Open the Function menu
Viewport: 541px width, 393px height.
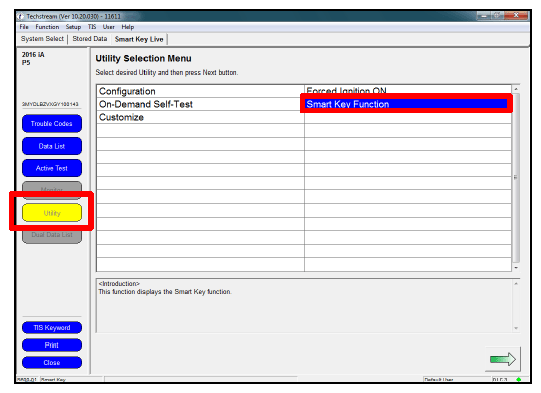47,27
